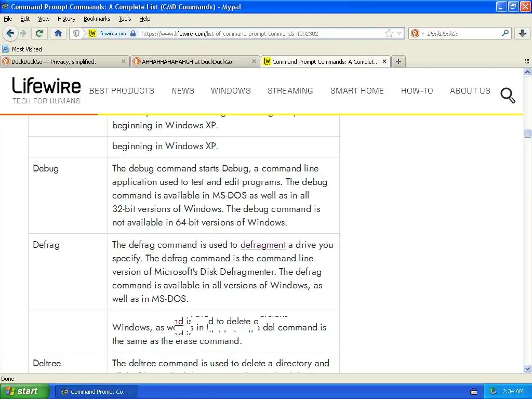Minimize the Mypal browser window
This screenshot has height=399, width=532.
tap(501, 6)
